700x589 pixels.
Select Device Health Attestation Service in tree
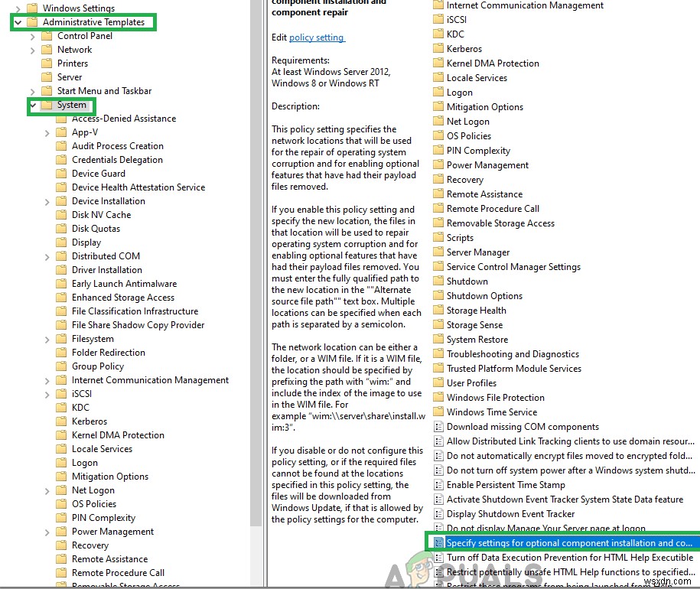click(x=138, y=187)
